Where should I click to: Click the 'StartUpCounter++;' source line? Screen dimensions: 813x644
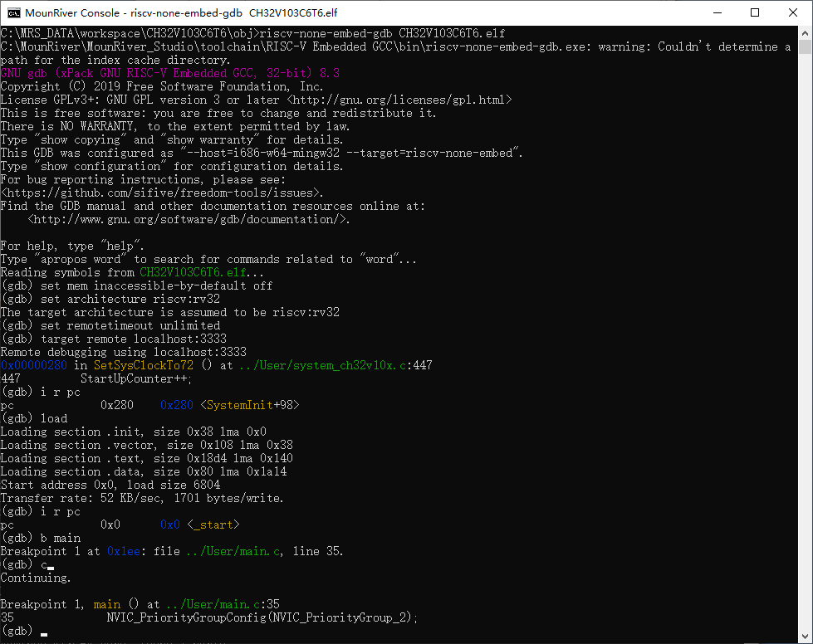136,378
